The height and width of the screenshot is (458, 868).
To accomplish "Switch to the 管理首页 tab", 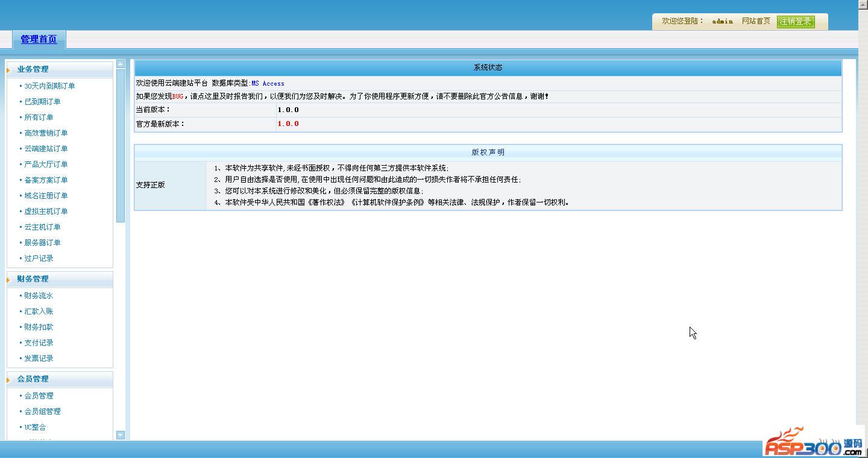I will (x=39, y=39).
